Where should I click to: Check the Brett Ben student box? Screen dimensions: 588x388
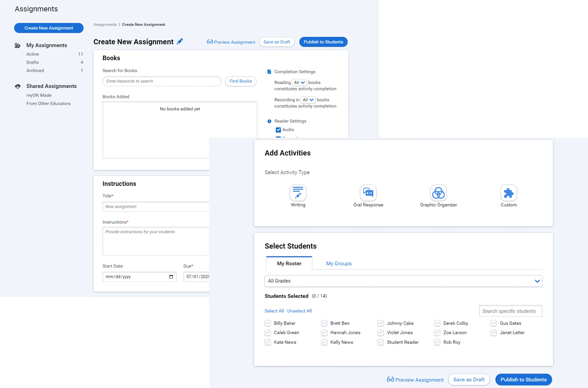tap(324, 323)
